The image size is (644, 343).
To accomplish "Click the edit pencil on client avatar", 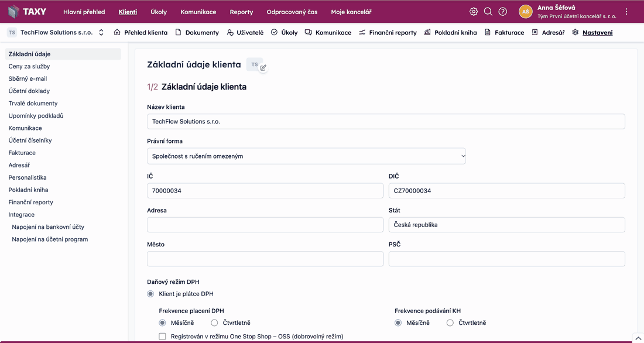I will [263, 68].
